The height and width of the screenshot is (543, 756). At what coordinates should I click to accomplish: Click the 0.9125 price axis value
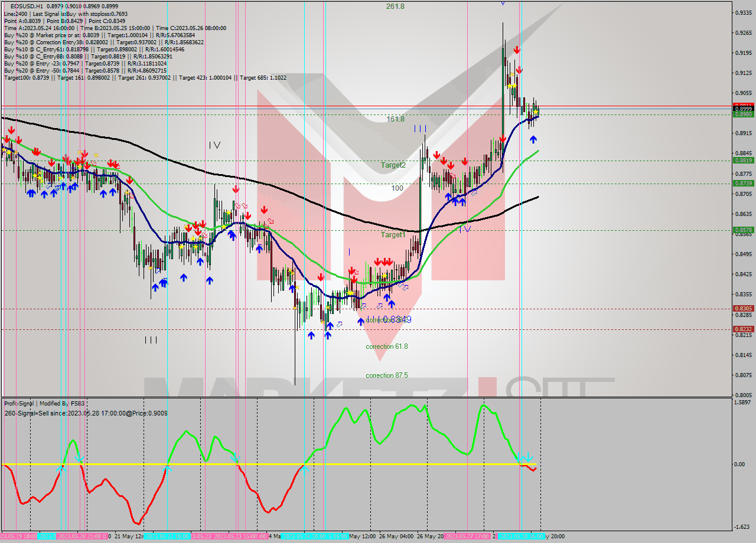point(743,73)
